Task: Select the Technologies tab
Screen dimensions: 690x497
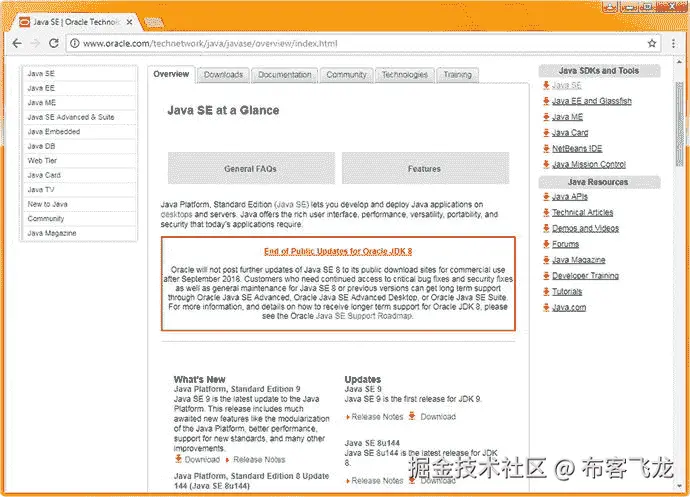Action: point(404,75)
